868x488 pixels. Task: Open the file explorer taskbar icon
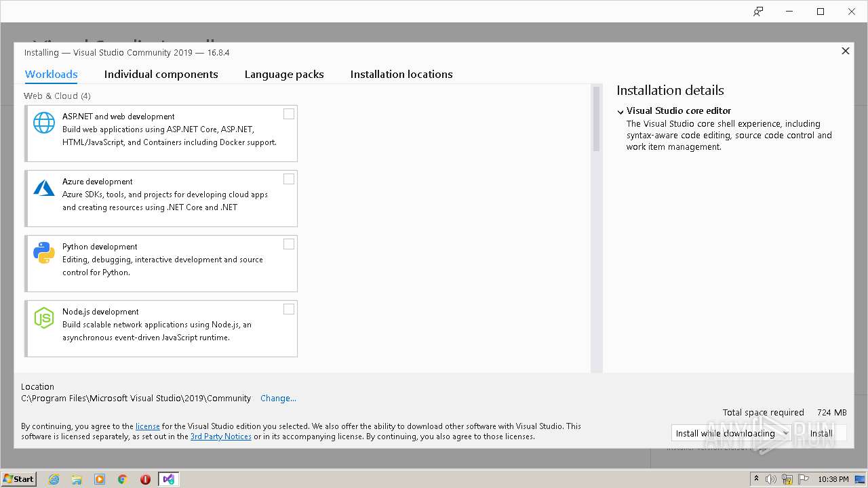coord(77,479)
